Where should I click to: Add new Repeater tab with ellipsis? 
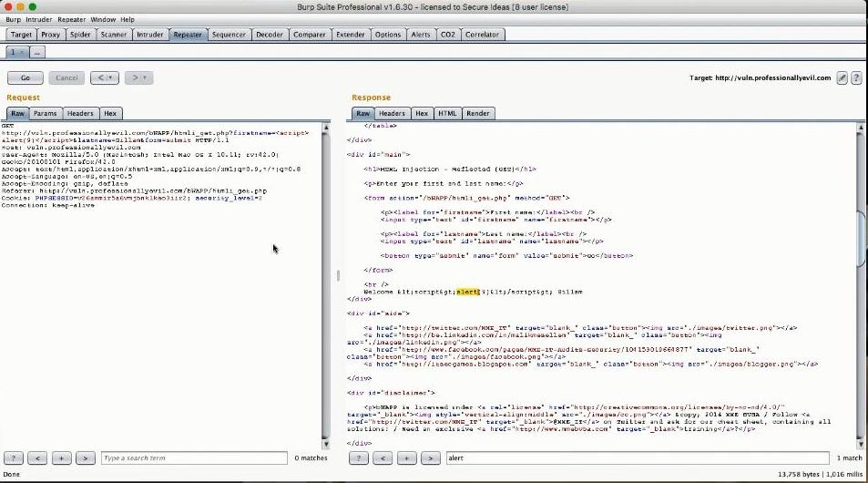[x=37, y=52]
